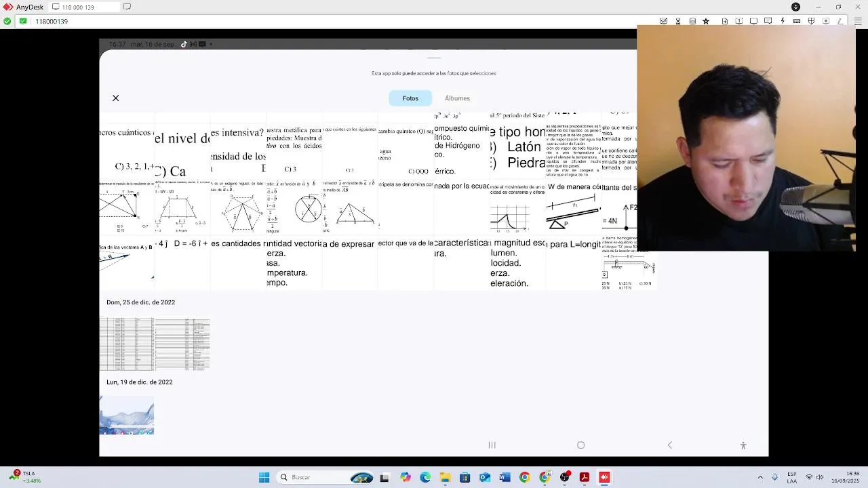Open File Explorer from taskbar
This screenshot has height=488, width=868.
pos(445,477)
